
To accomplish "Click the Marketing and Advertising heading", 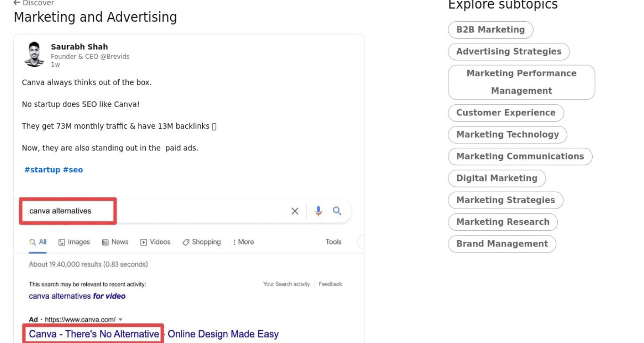I will (x=95, y=17).
